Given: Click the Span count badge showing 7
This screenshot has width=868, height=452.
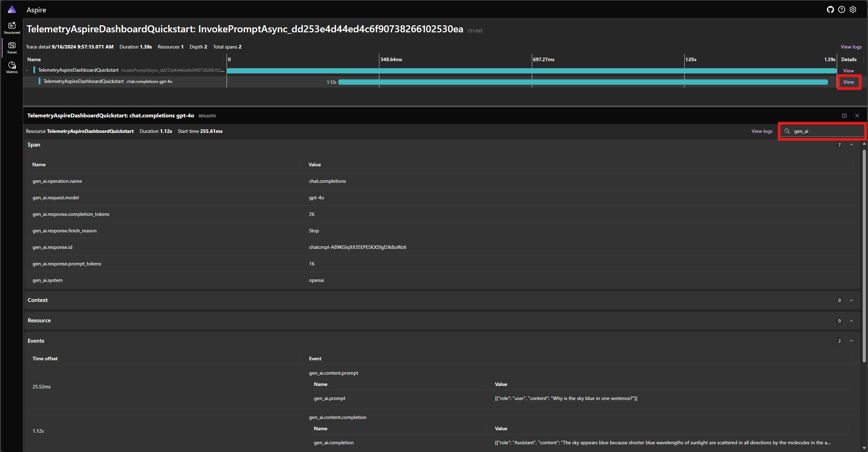Looking at the screenshot, I should point(840,145).
